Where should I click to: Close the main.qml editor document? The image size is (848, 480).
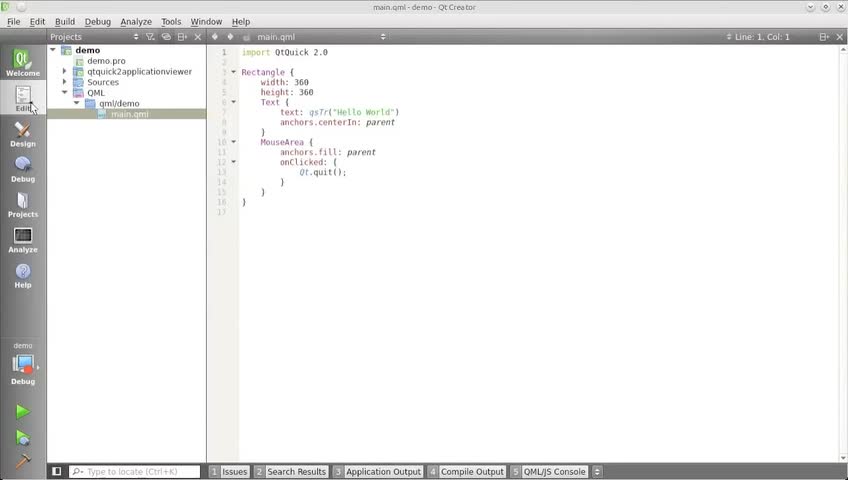point(840,37)
